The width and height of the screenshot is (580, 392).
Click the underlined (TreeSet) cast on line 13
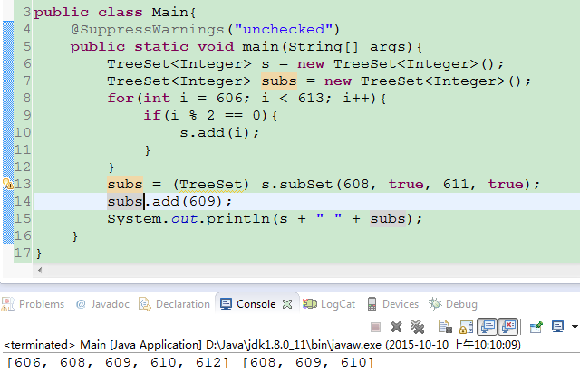[x=211, y=184]
